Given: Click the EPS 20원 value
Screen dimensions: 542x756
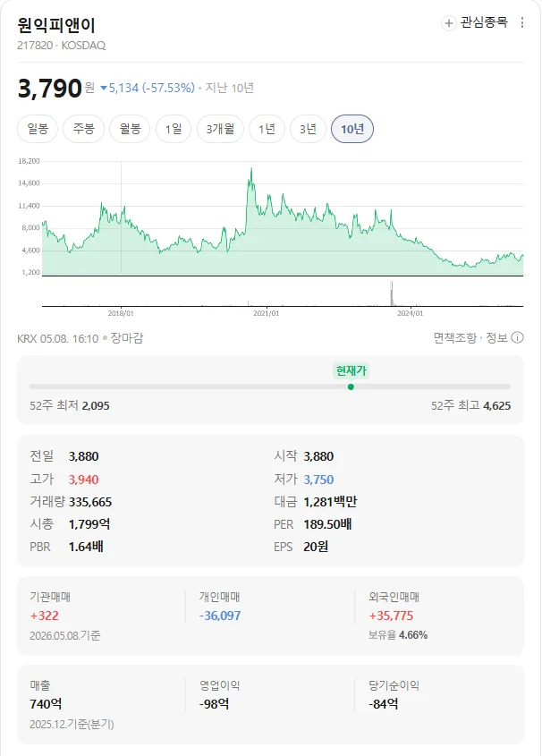Looking at the screenshot, I should [x=316, y=547].
